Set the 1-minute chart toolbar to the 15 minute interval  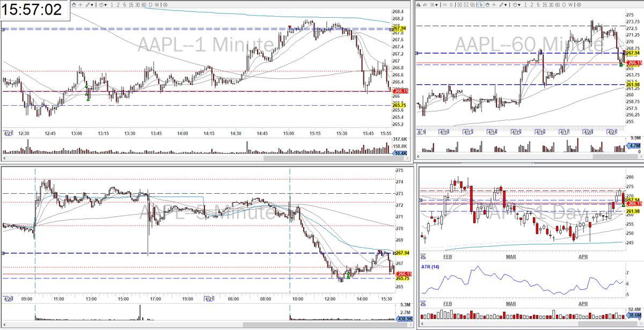(131, 4)
